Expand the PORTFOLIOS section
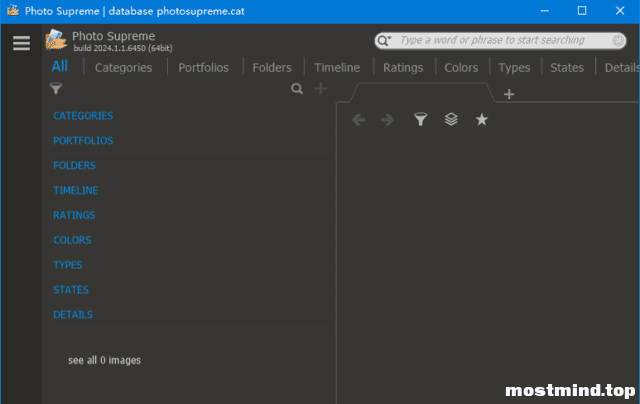The height and width of the screenshot is (404, 640). point(83,141)
